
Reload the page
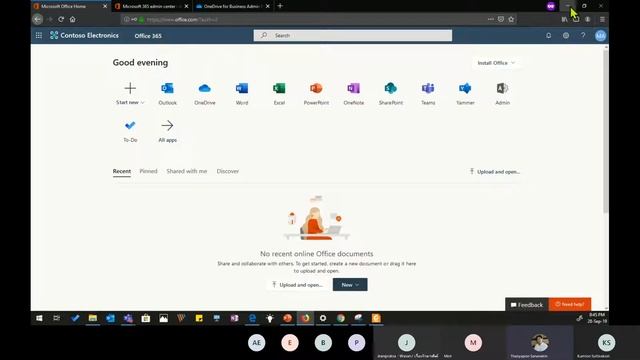pyautogui.click(x=61, y=19)
